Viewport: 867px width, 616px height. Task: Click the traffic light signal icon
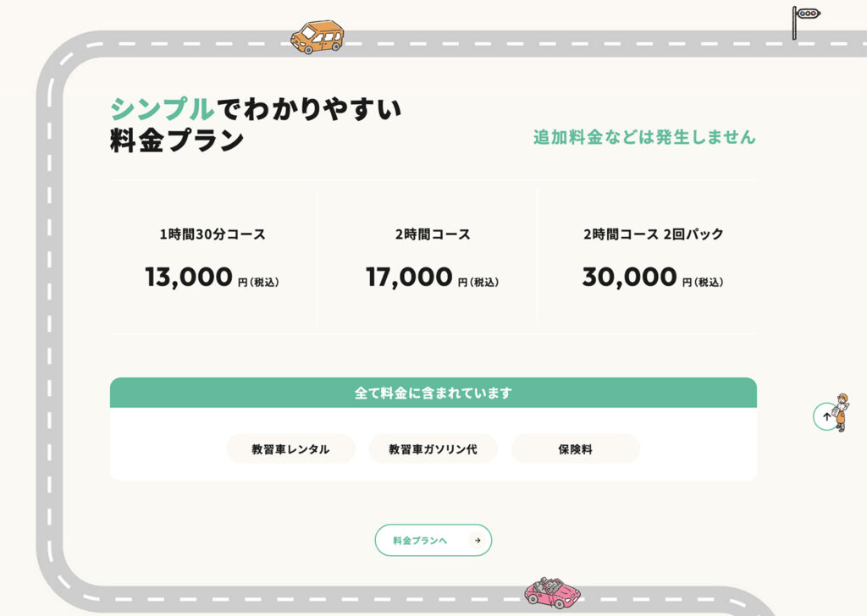(x=805, y=19)
